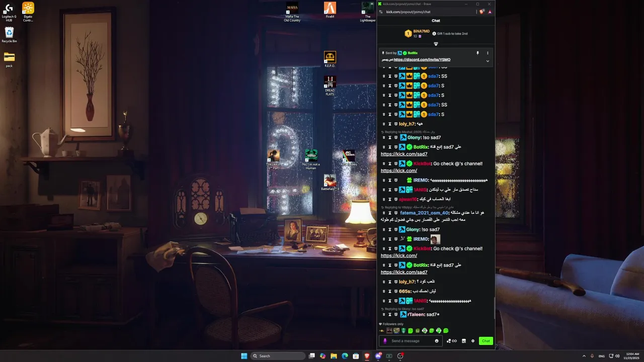Select the DREAD FLATS game shortcut
Screen dimensions: 644x362
coord(330,86)
